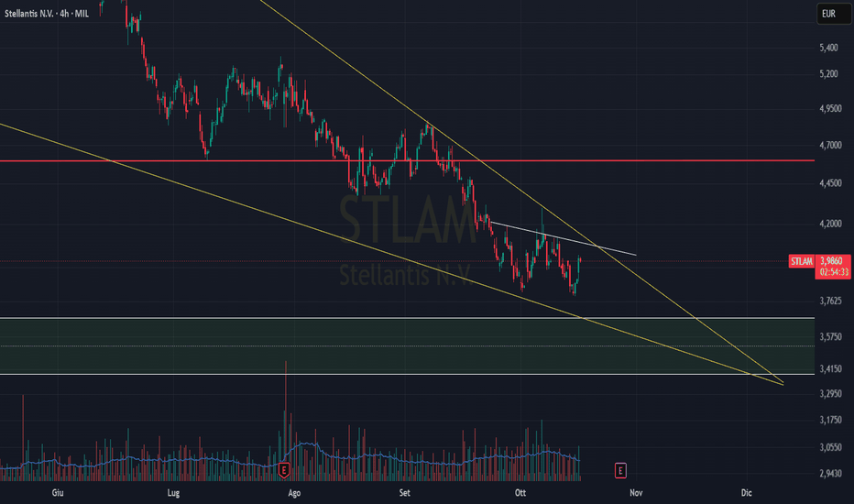This screenshot has height=504, width=854.
Task: Click the 3,7625 price axis label
Action: 830,301
